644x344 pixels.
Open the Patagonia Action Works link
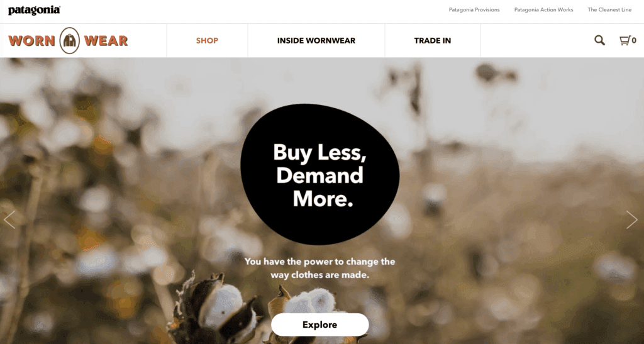click(x=543, y=10)
